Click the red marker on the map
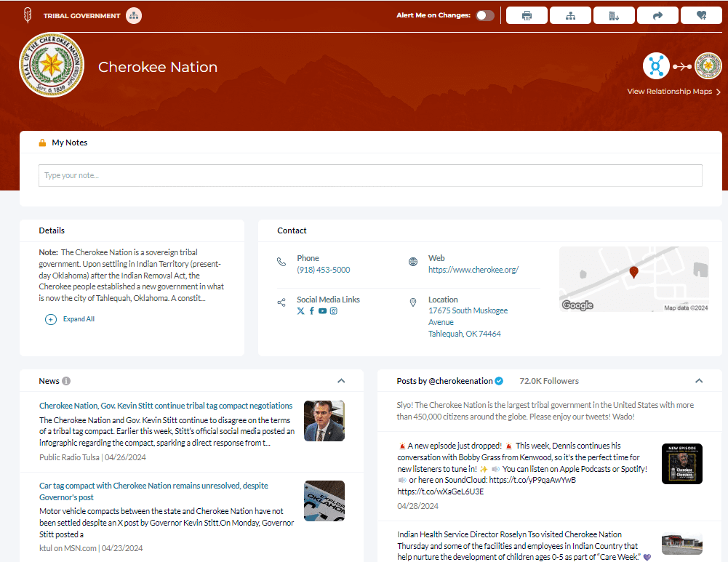 [633, 273]
